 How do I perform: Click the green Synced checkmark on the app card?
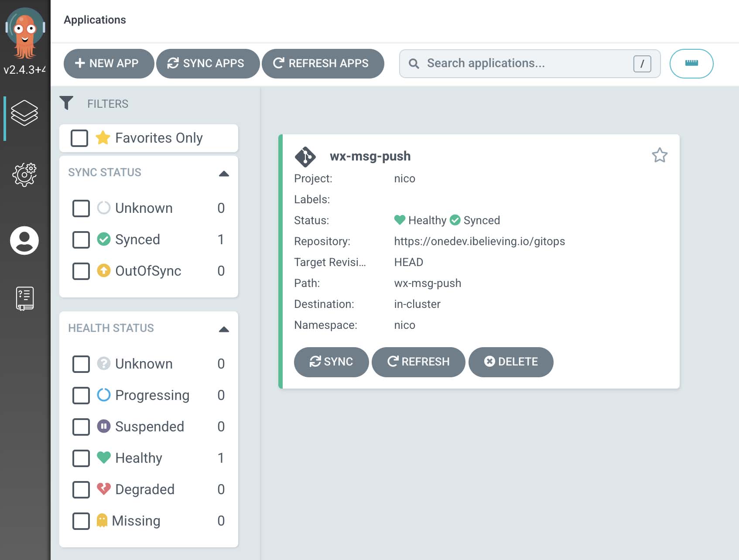coord(455,220)
